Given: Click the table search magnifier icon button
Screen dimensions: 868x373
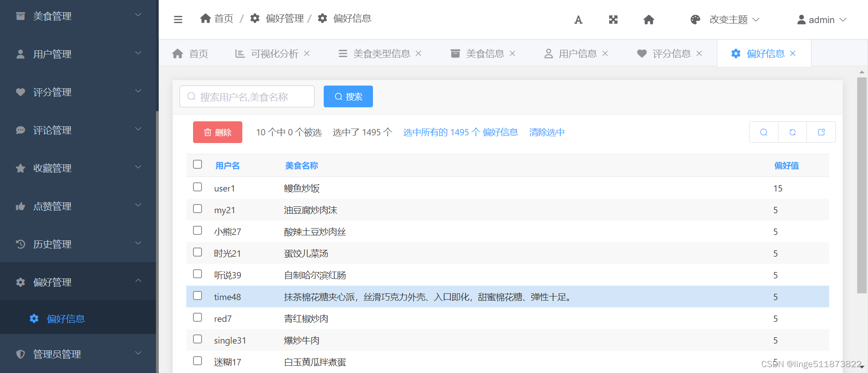Looking at the screenshot, I should pos(764,132).
